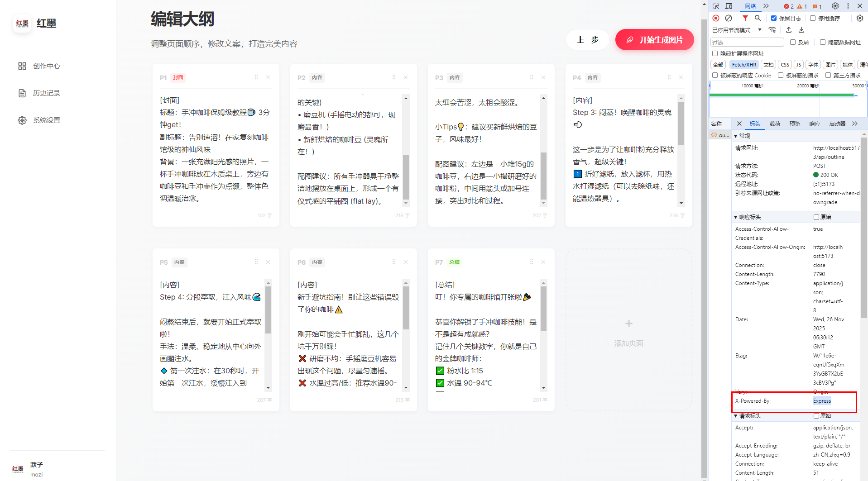Open DevTools three-dot menu
Image resolution: width=868 pixels, height=481 pixels.
848,6
